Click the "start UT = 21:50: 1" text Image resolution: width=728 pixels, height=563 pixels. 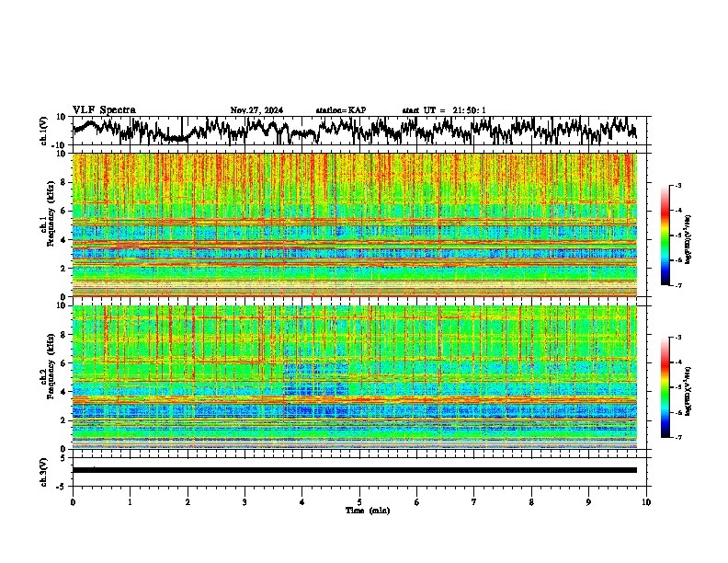point(443,110)
